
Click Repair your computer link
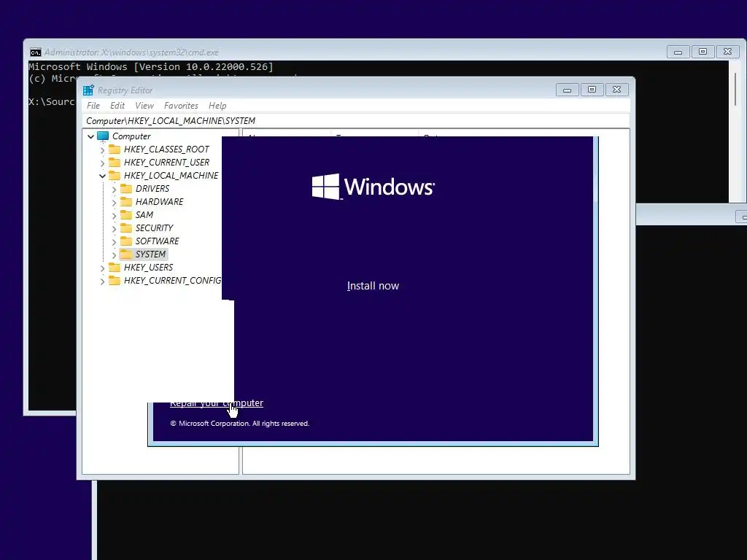point(216,402)
